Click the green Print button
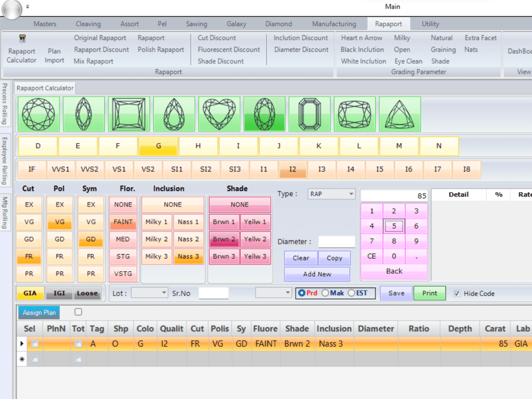 [x=430, y=293]
